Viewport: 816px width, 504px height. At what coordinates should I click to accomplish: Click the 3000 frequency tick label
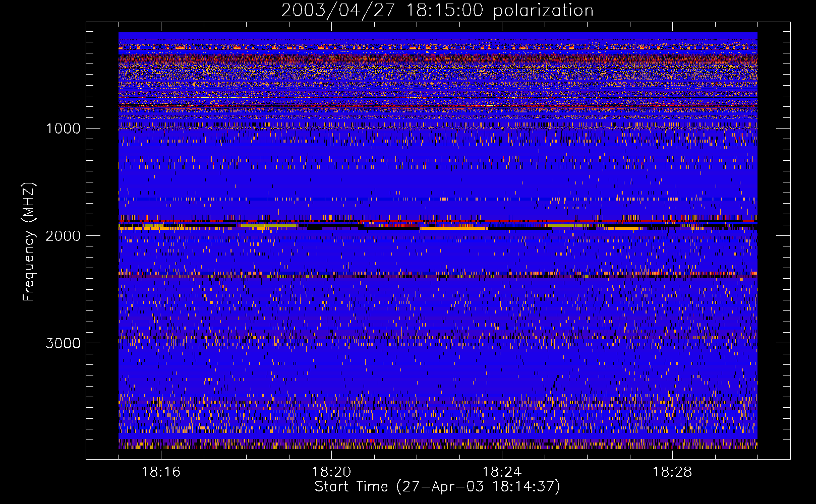[x=63, y=343]
